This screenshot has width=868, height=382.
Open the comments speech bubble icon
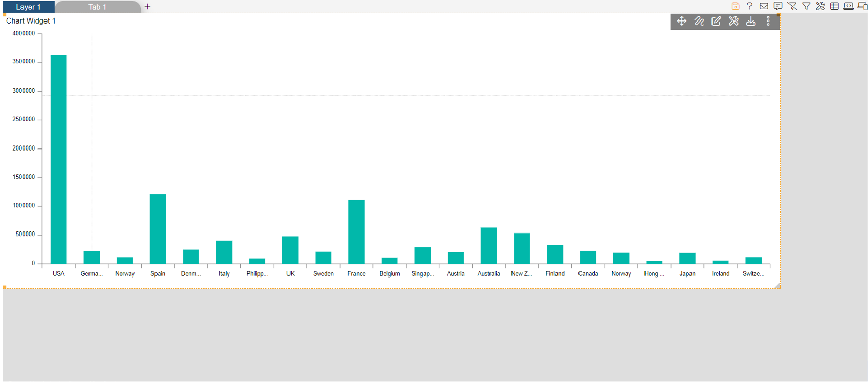click(778, 6)
